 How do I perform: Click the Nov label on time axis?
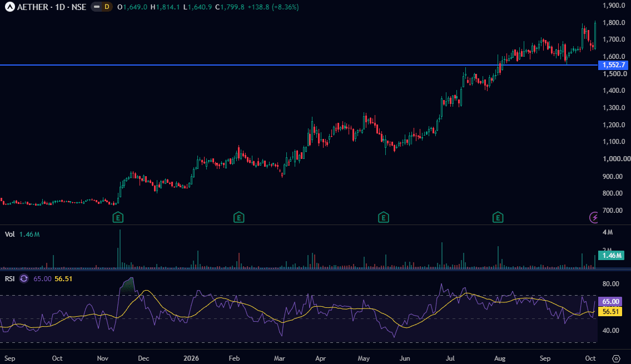[x=103, y=358]
